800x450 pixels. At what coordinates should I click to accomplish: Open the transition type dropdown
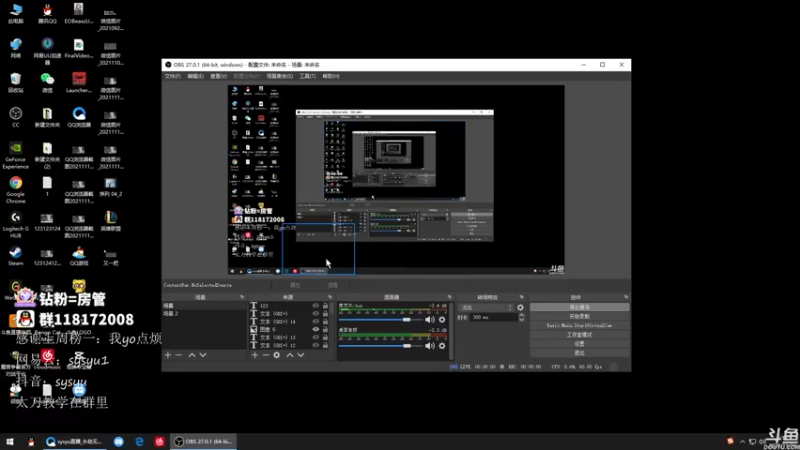[x=486, y=308]
